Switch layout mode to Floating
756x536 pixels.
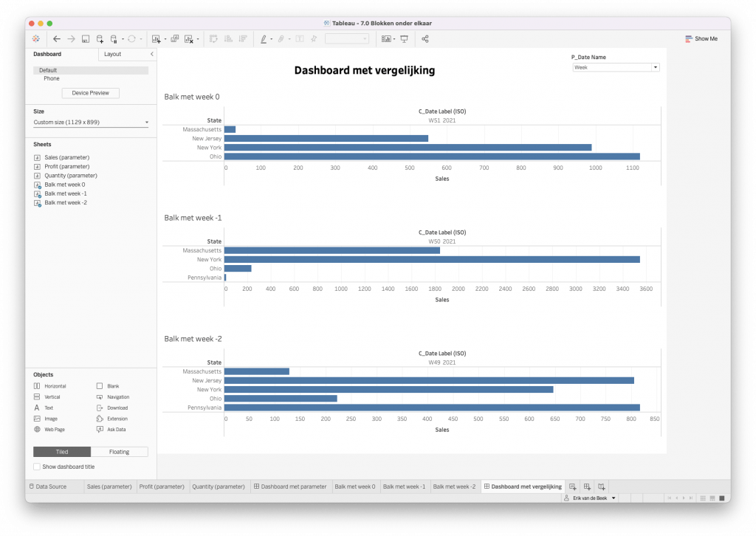(119, 452)
